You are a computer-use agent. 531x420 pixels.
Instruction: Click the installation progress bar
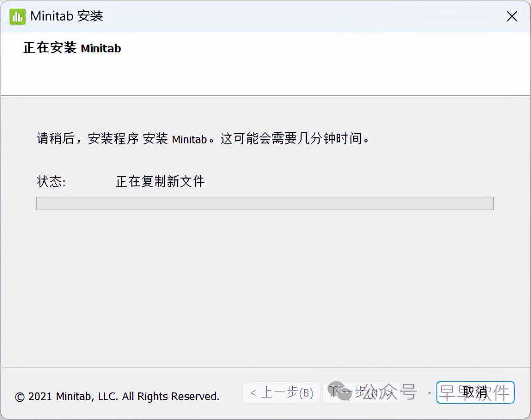[x=265, y=204]
